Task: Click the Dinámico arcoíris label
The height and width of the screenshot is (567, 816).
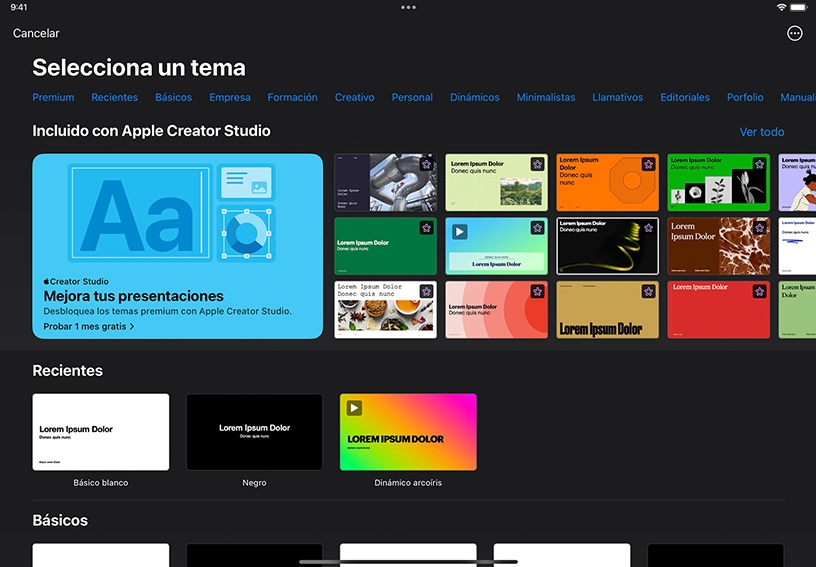Action: pyautogui.click(x=408, y=483)
